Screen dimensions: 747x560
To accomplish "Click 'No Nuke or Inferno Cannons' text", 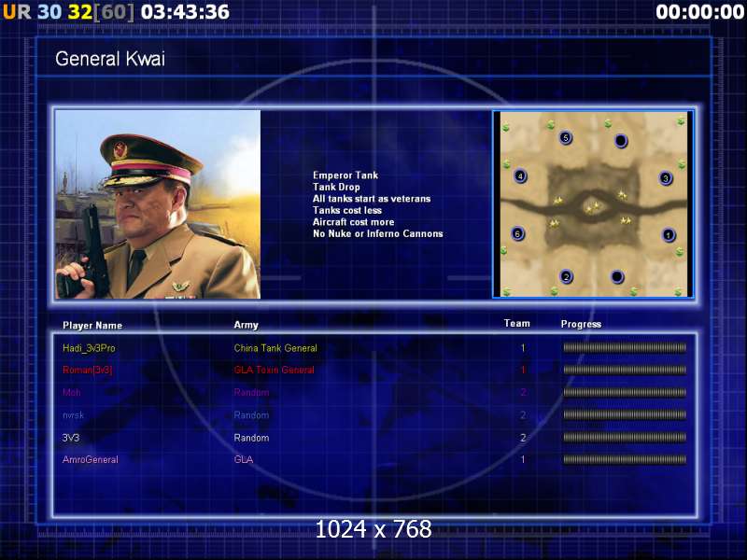I will pyautogui.click(x=378, y=234).
